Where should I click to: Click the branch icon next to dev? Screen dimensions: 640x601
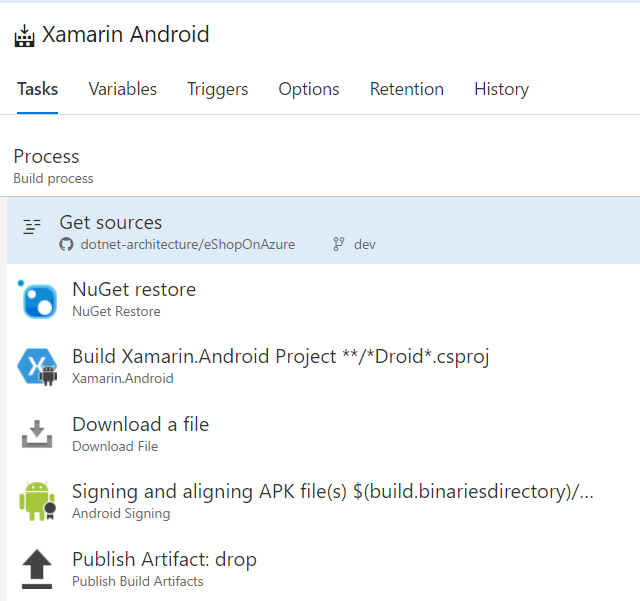tap(339, 244)
